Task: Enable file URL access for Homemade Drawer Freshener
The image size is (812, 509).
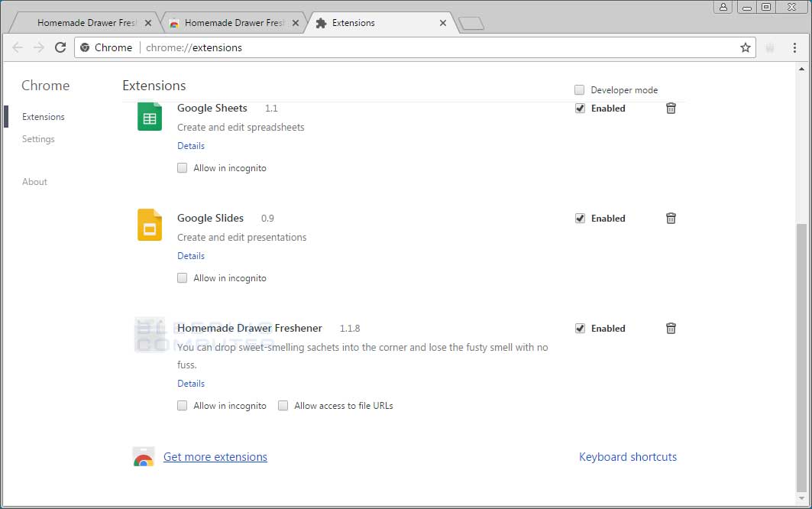Action: coord(283,405)
